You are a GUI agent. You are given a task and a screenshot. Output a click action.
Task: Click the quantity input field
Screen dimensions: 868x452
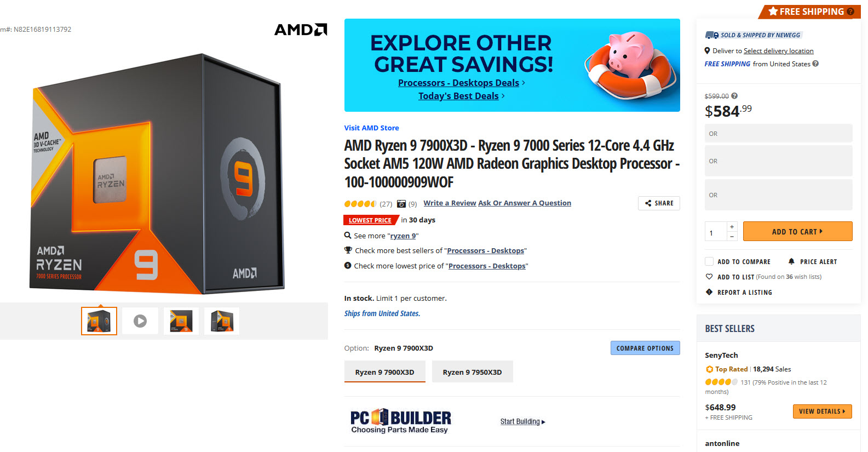coord(715,232)
